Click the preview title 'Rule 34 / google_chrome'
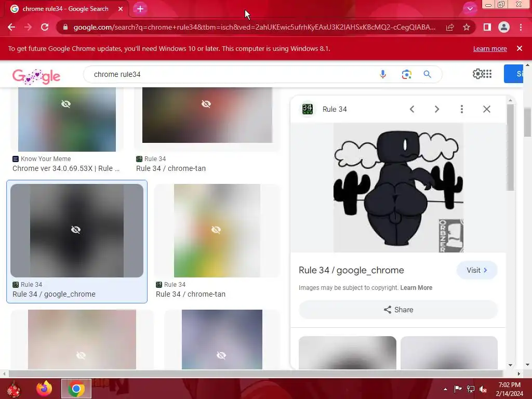This screenshot has width=532, height=399. (x=351, y=270)
